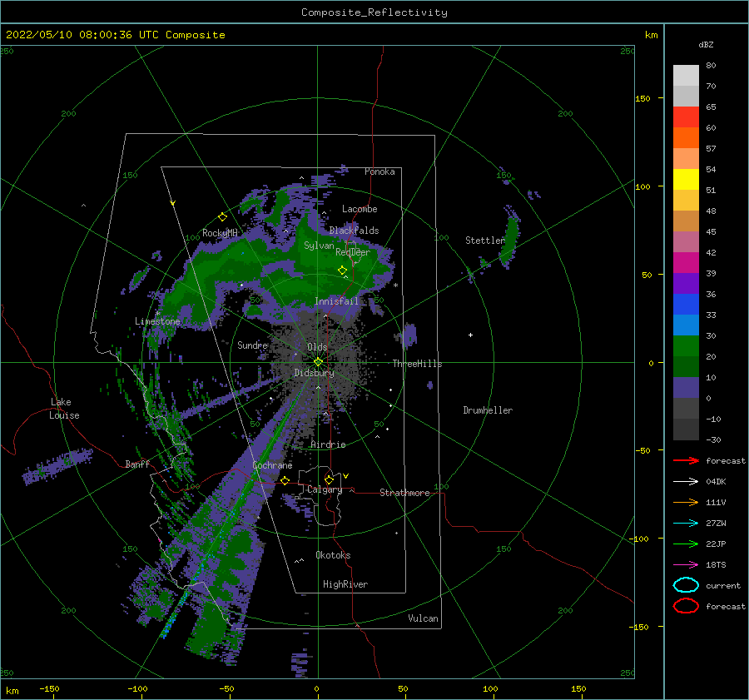The image size is (749, 700).
Task: Click the Limestone label on the map
Action: click(x=157, y=321)
